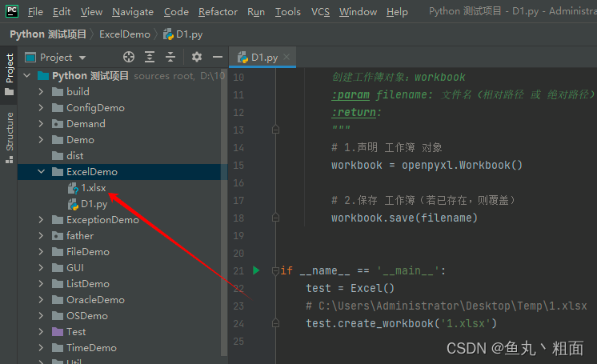Hide the Project tool window
This screenshot has width=597, height=364.
click(217, 57)
